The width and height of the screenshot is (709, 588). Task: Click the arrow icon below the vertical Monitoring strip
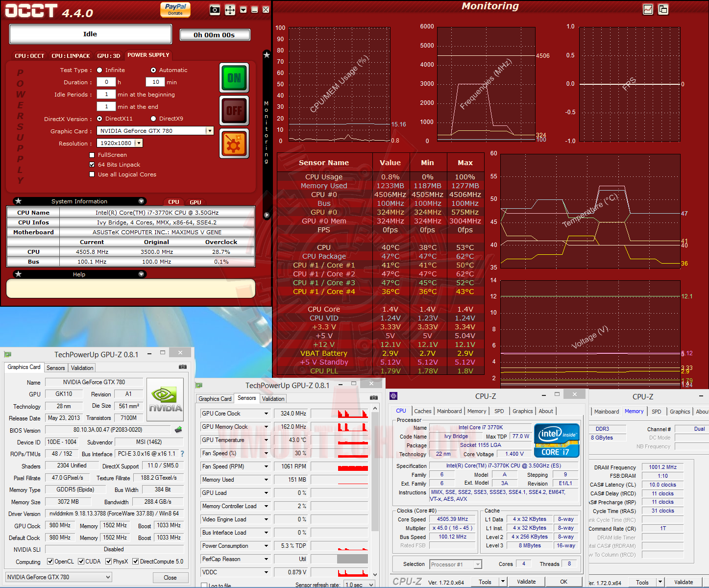coord(267,215)
